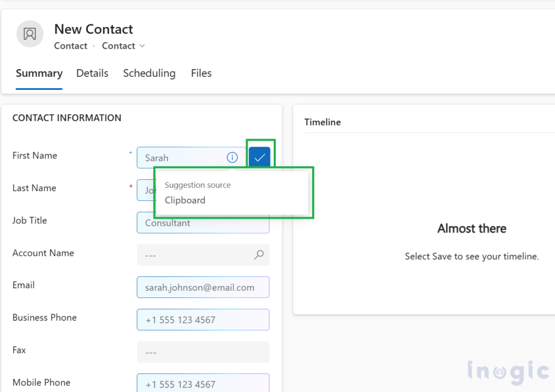Screen dimensions: 555x392
Task: Accept the Clipboard suggestion with the checkmark
Action: [x=260, y=156]
